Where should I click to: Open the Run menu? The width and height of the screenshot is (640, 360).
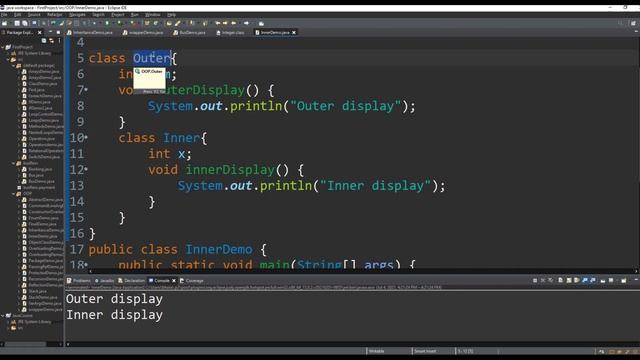coord(134,15)
